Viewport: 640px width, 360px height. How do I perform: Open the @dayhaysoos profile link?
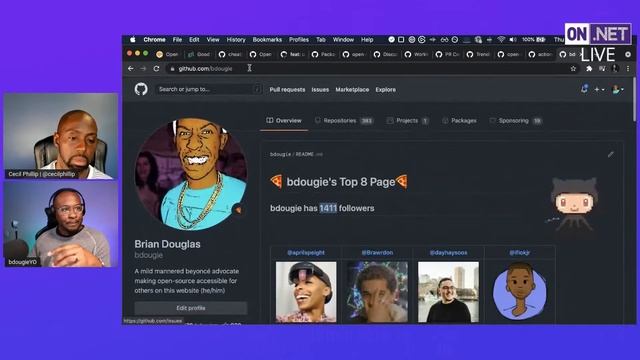(x=448, y=253)
